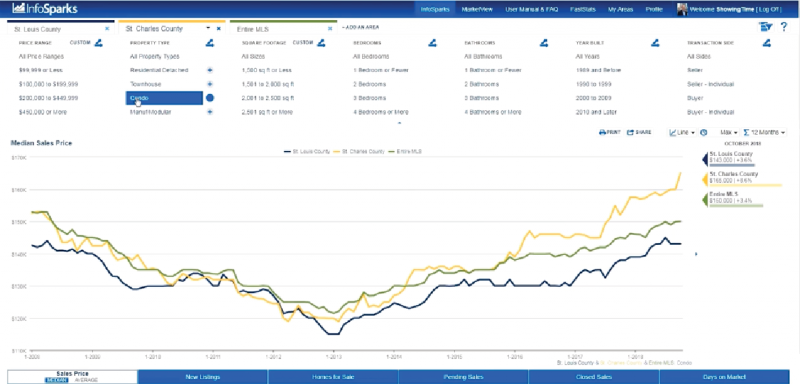Click the user profile photo
The image size is (800, 384).
682,9
